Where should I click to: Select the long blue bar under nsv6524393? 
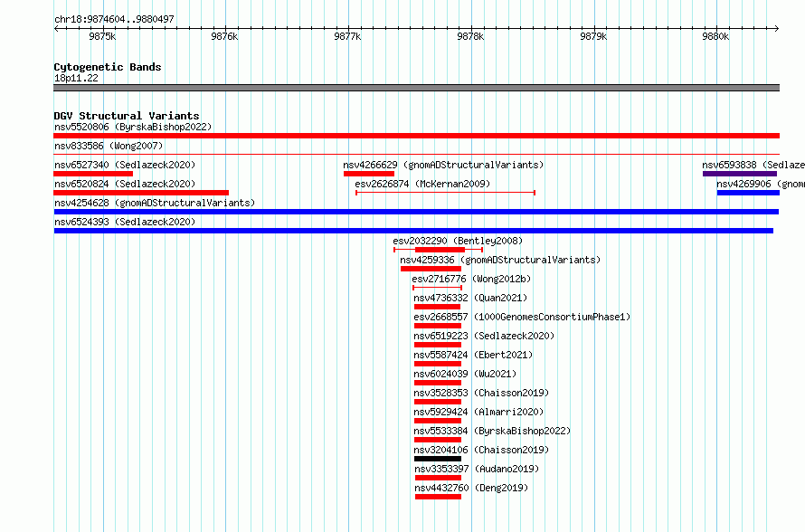(413, 231)
